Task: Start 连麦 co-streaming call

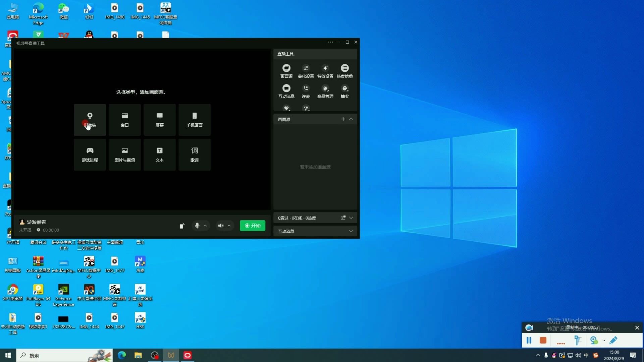Action: pyautogui.click(x=306, y=91)
